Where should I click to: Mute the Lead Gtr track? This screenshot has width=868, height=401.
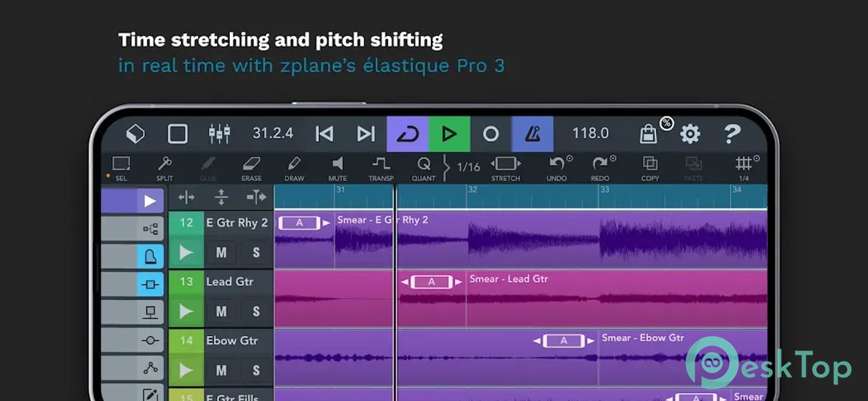(221, 311)
